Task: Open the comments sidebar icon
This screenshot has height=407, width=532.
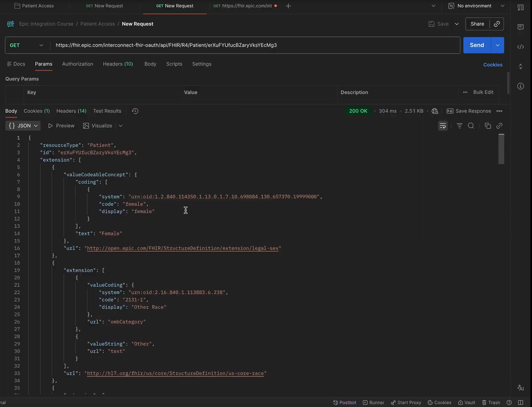Action: pyautogui.click(x=520, y=27)
